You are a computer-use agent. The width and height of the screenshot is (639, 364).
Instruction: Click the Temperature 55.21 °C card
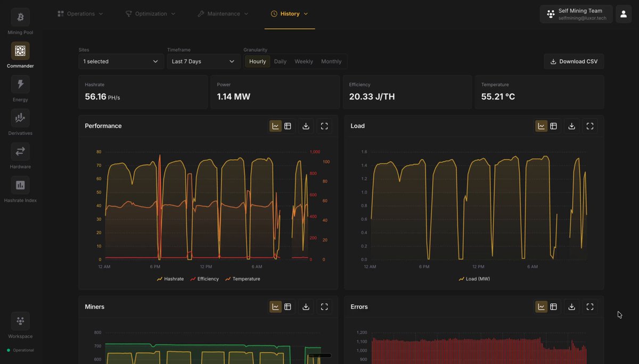point(539,92)
